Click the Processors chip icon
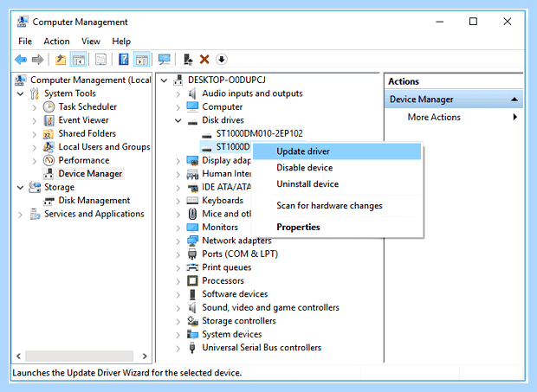Image resolution: width=537 pixels, height=392 pixels. (192, 281)
